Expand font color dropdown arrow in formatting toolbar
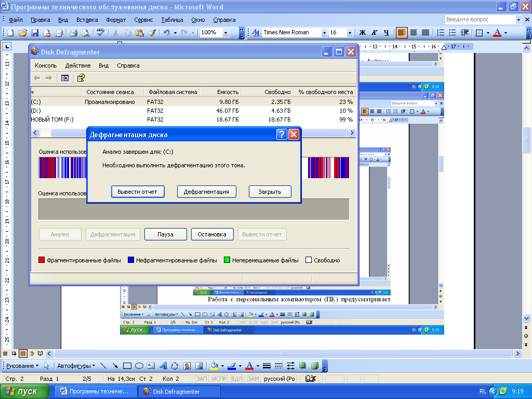This screenshot has height=399, width=532. pos(506,33)
